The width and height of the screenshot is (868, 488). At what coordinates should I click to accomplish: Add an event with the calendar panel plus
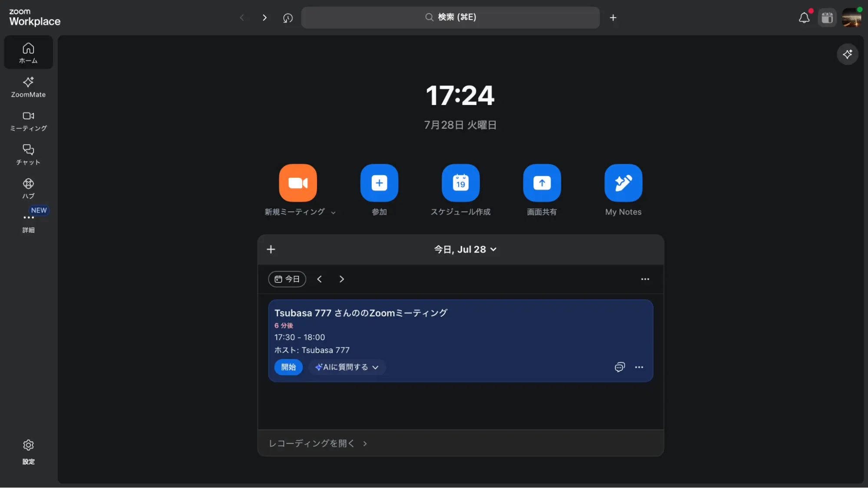pos(271,249)
